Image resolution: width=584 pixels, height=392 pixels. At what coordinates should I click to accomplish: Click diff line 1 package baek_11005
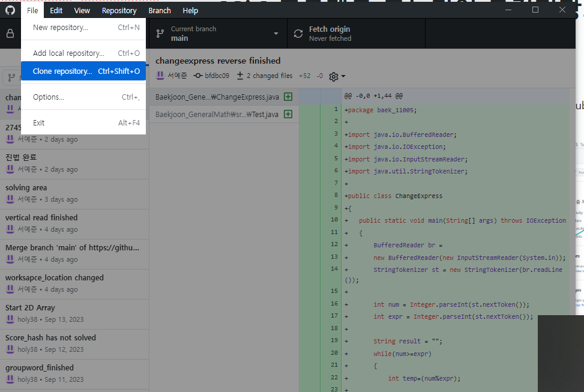pyautogui.click(x=381, y=110)
